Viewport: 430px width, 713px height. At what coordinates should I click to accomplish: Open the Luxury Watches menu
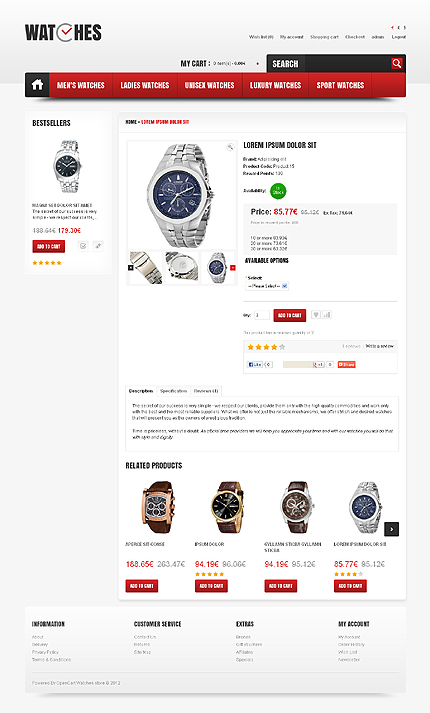click(275, 85)
